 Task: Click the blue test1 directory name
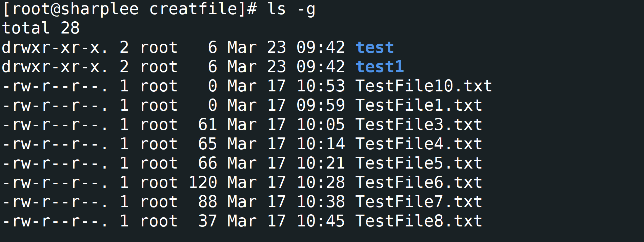(380, 67)
